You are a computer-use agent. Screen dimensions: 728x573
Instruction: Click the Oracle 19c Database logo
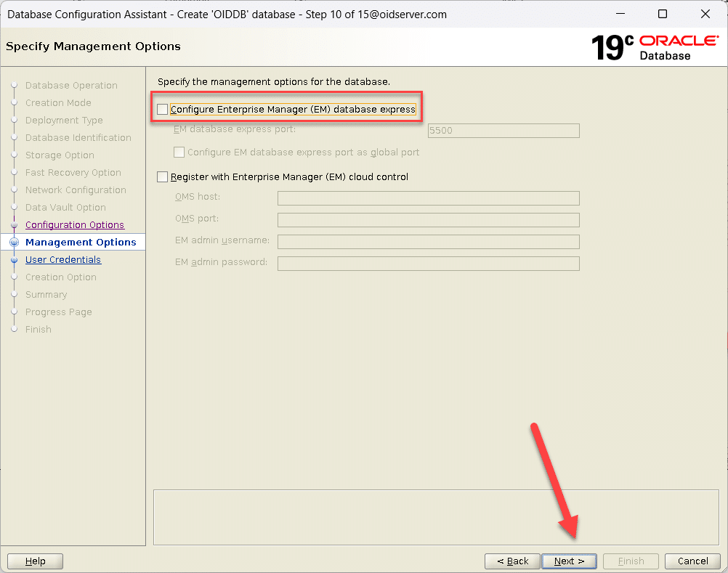coord(655,47)
